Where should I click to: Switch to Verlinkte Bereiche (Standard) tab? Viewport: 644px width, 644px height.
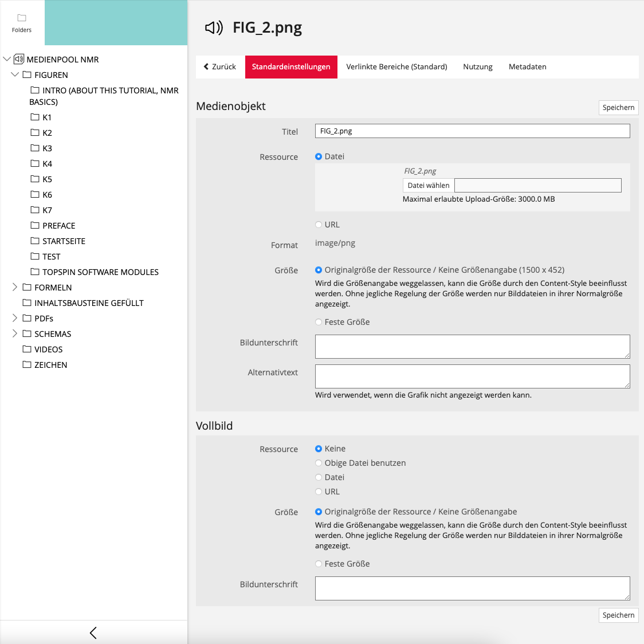click(396, 66)
